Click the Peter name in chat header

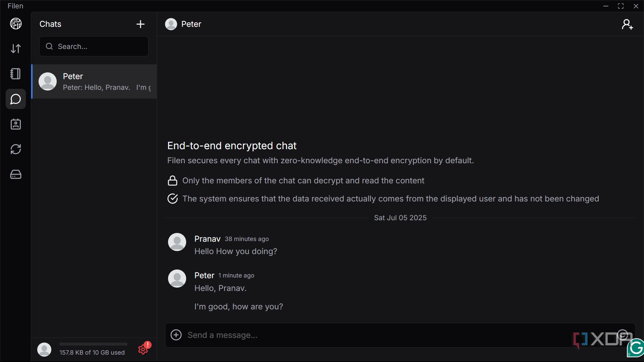pyautogui.click(x=191, y=24)
